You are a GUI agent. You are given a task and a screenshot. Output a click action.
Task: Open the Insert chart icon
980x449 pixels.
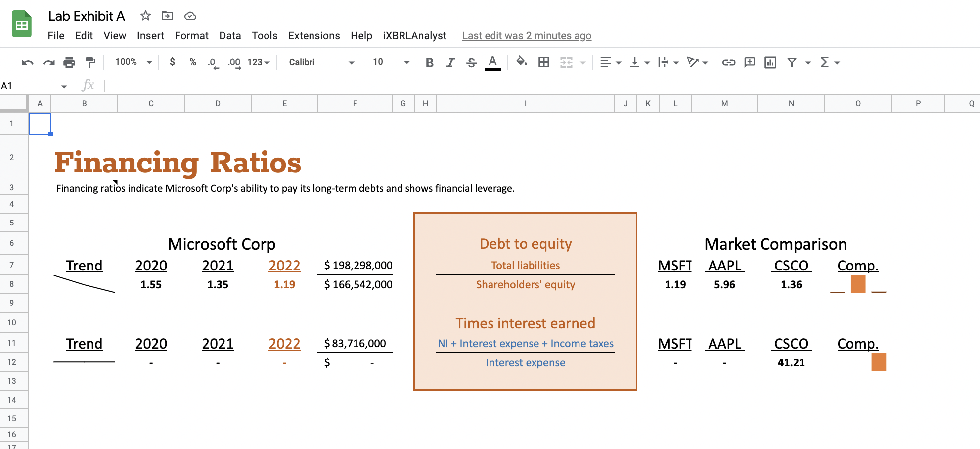(770, 62)
